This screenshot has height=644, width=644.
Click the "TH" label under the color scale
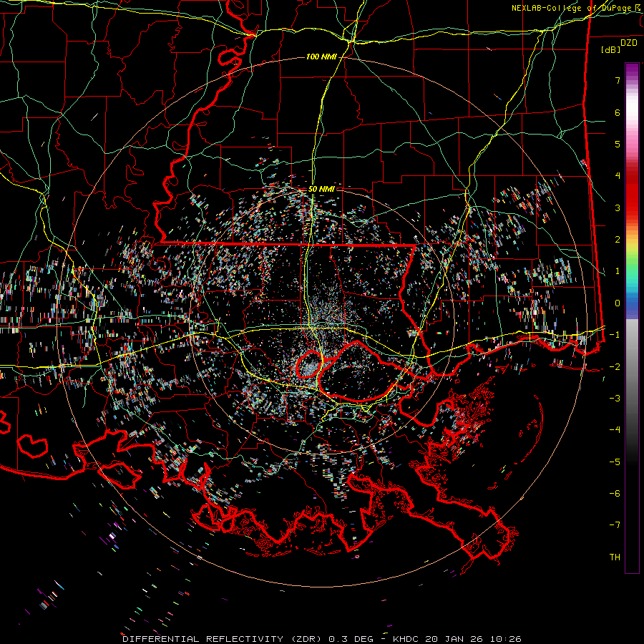pyautogui.click(x=615, y=557)
